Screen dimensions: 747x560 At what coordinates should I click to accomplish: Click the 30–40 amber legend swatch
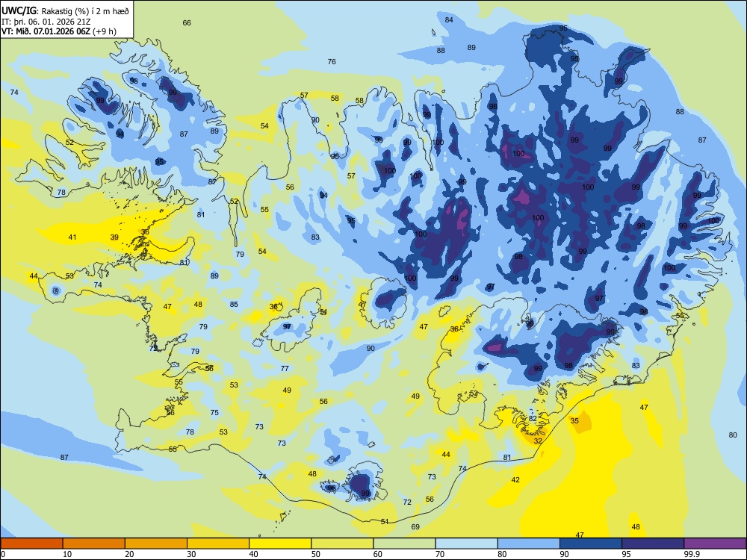[x=218, y=544]
